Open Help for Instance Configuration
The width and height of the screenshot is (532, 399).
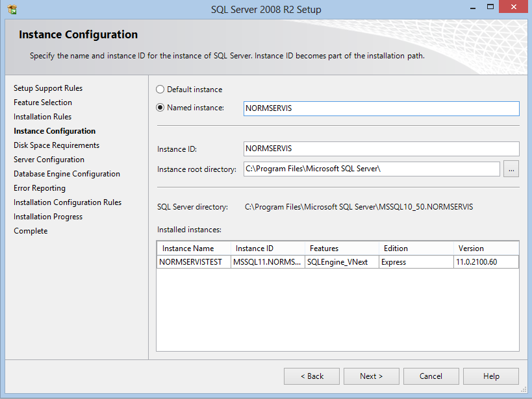click(491, 376)
